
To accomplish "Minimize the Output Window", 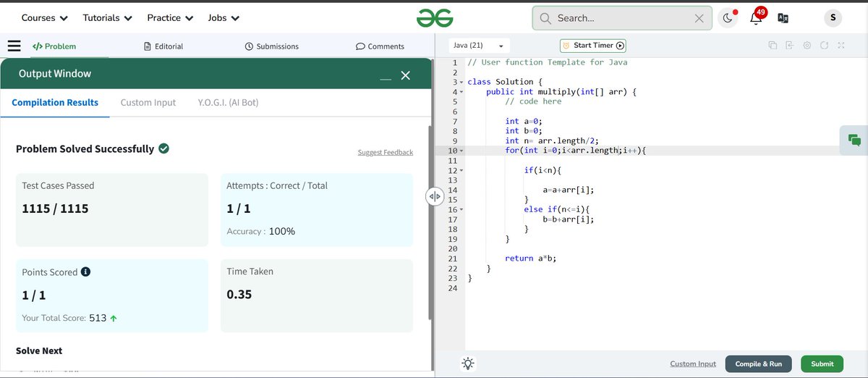I will pos(386,77).
